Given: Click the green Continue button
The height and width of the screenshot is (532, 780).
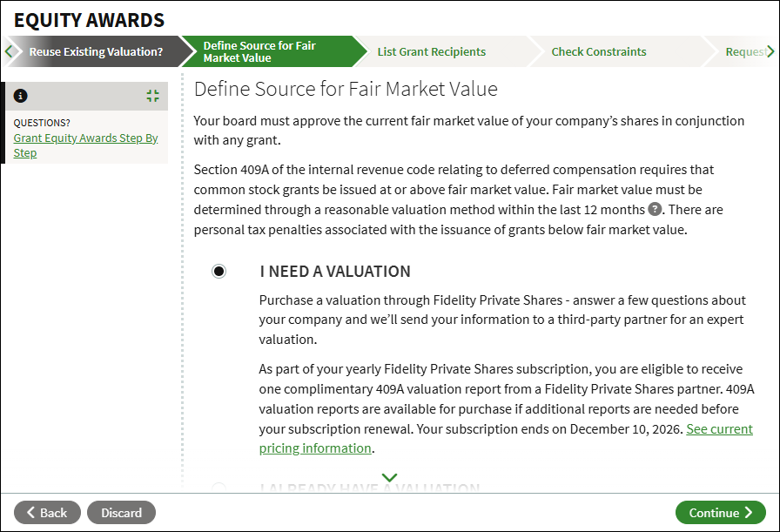Looking at the screenshot, I should (x=720, y=513).
